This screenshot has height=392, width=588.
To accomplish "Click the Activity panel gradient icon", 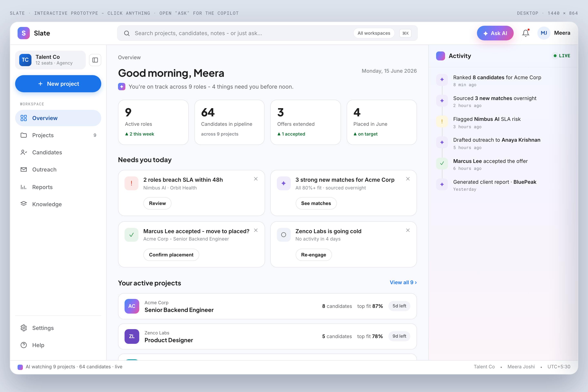I will 441,56.
